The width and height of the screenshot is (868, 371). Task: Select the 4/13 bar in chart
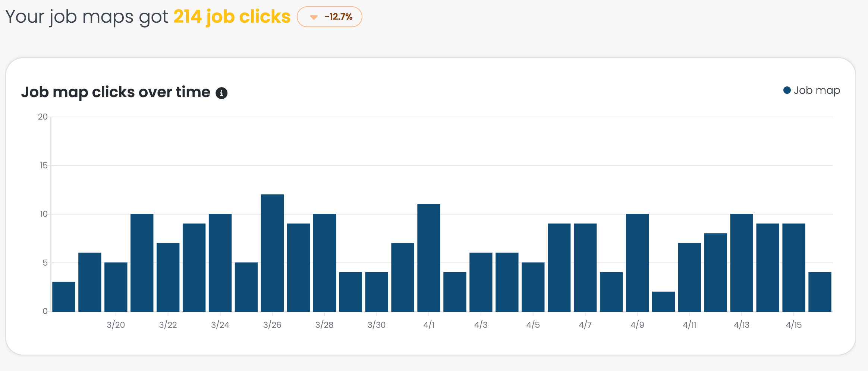742,263
